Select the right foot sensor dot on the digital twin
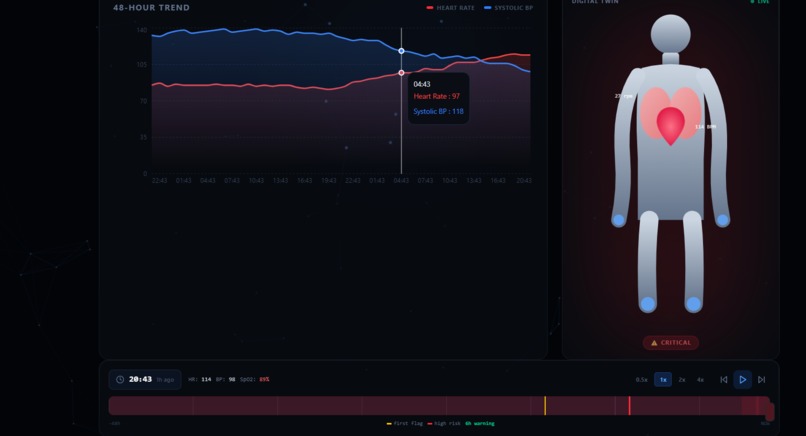 693,304
